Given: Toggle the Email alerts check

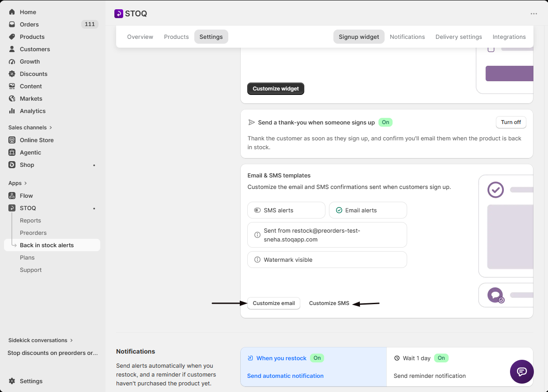Looking at the screenshot, I should click(339, 210).
